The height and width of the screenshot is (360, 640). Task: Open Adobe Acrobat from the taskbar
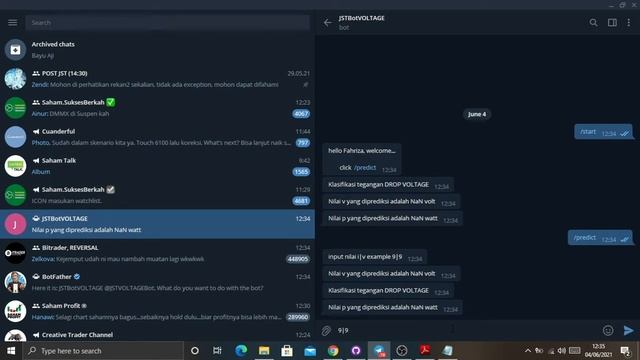pyautogui.click(x=425, y=350)
